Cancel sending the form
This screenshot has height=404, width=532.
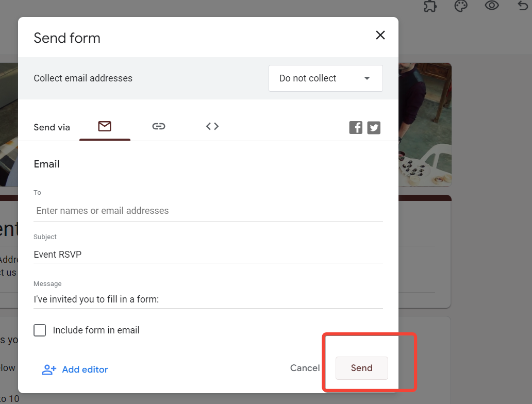click(x=305, y=368)
